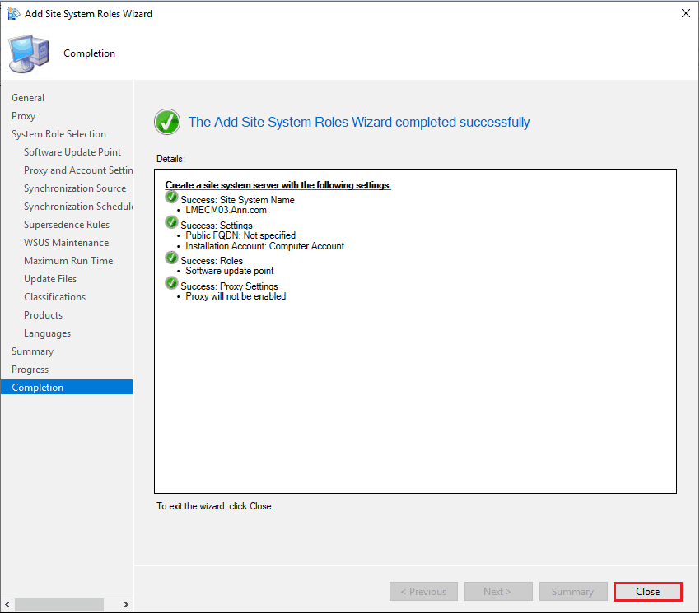Click the wizard computer icon in header

point(28,54)
